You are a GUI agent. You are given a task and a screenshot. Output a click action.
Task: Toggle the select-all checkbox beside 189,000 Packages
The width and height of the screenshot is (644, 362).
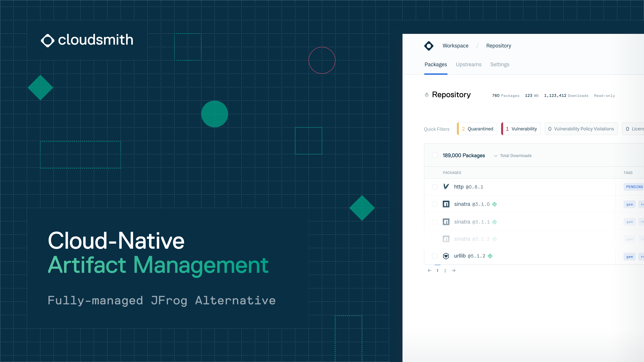(435, 155)
